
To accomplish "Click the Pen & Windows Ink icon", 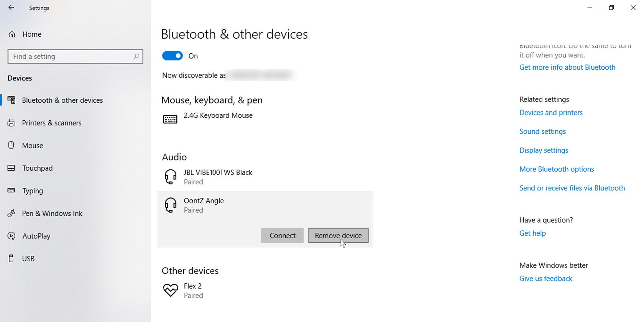I will (11, 213).
